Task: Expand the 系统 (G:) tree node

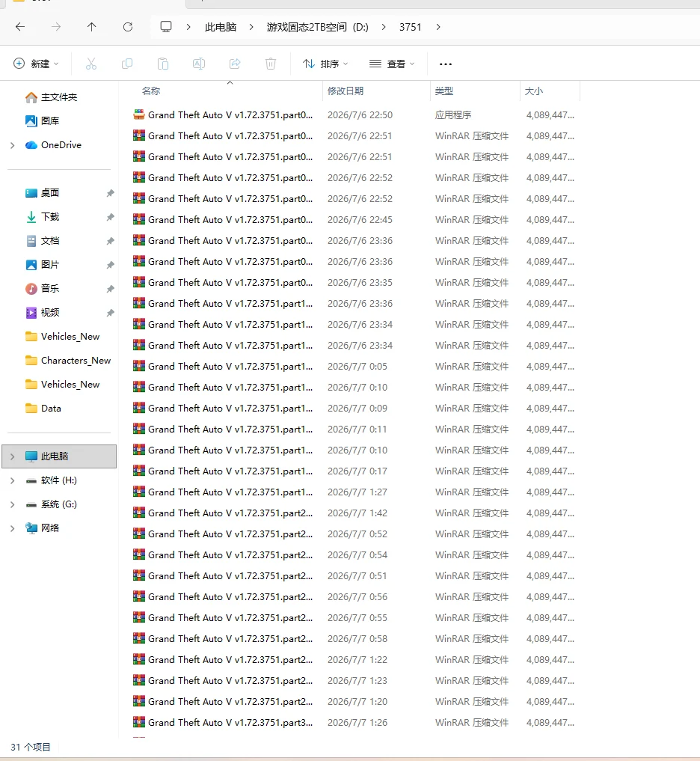Action: (13, 505)
